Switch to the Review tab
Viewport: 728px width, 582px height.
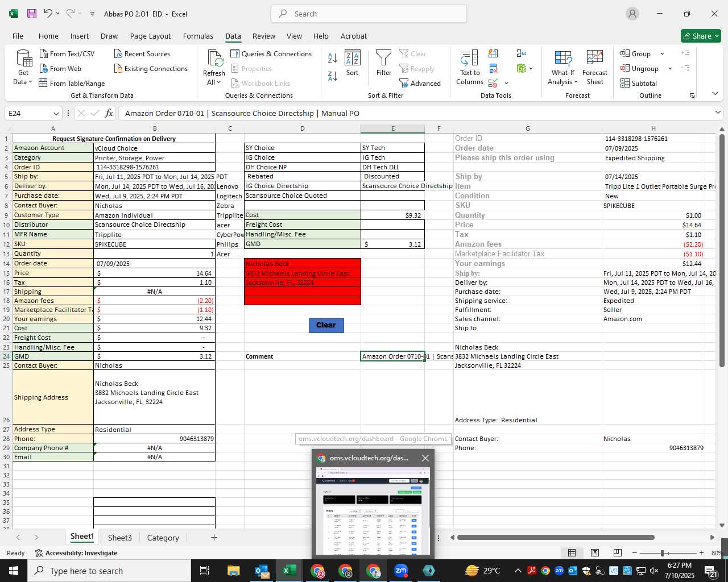[x=264, y=36]
